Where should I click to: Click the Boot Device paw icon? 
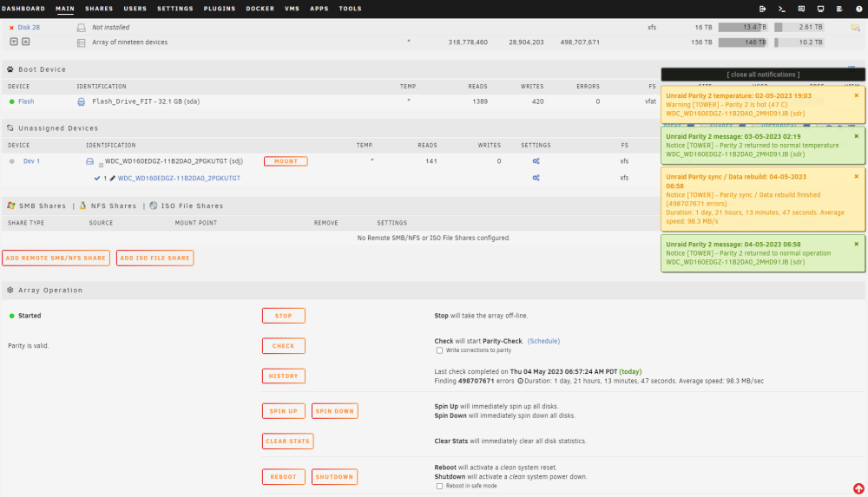[x=10, y=69]
